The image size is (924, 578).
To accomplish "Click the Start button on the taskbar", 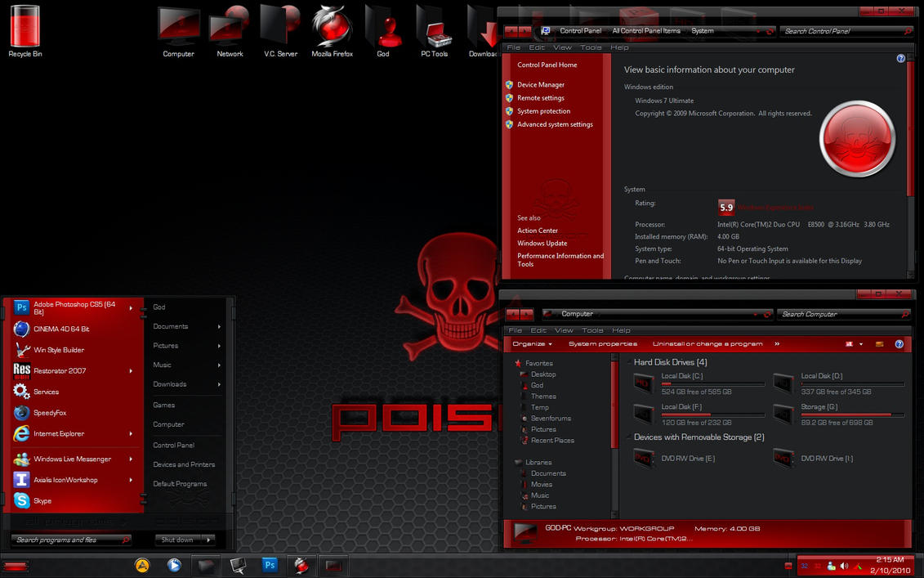I will pyautogui.click(x=16, y=567).
